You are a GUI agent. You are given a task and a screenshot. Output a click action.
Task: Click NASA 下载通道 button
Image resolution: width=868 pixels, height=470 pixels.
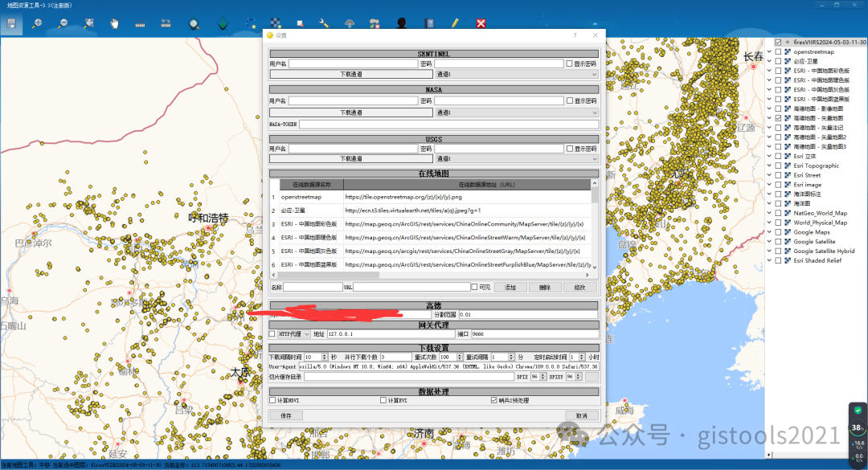[x=351, y=112]
